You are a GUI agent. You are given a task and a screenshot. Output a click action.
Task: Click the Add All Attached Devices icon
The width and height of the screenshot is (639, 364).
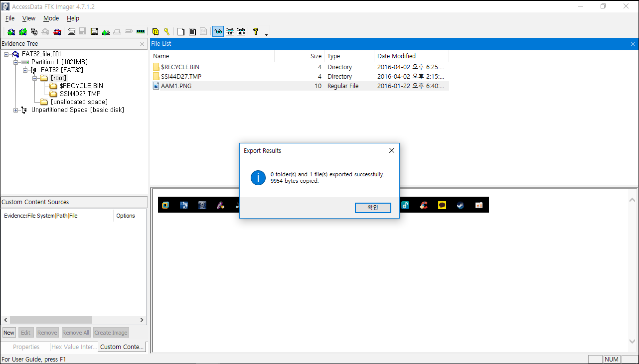coord(22,32)
